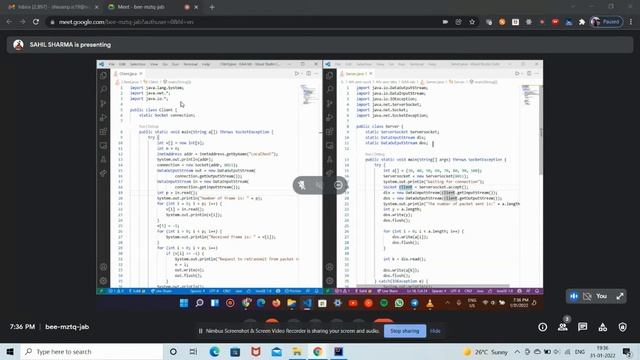This screenshot has width=640, height=360.
Task: Open Selection menu in Client.java VS Code window
Action: [138, 64]
